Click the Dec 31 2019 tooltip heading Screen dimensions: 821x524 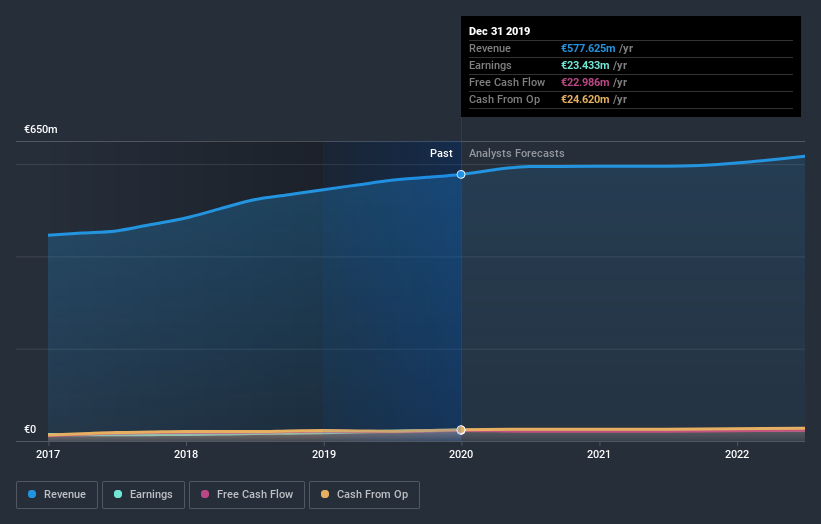tap(500, 31)
